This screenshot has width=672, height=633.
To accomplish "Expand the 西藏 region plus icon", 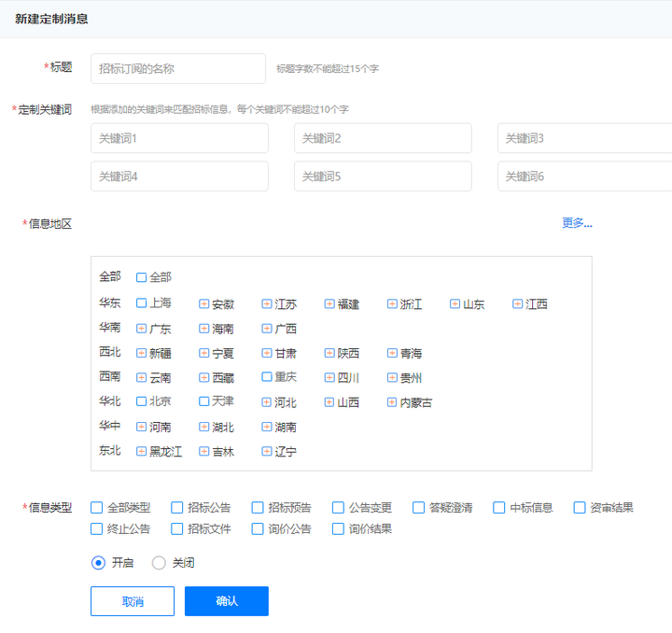I will click(x=204, y=377).
